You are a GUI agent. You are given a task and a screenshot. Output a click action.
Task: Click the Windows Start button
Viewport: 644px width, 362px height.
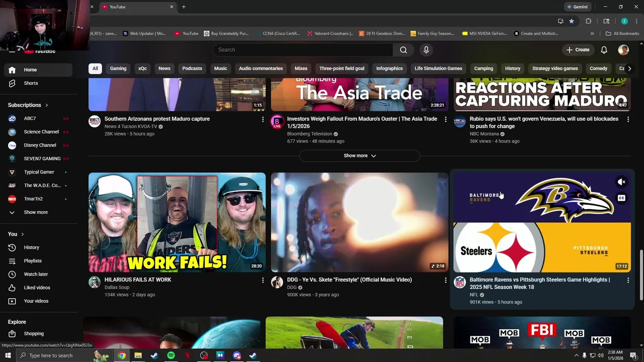pyautogui.click(x=8, y=355)
